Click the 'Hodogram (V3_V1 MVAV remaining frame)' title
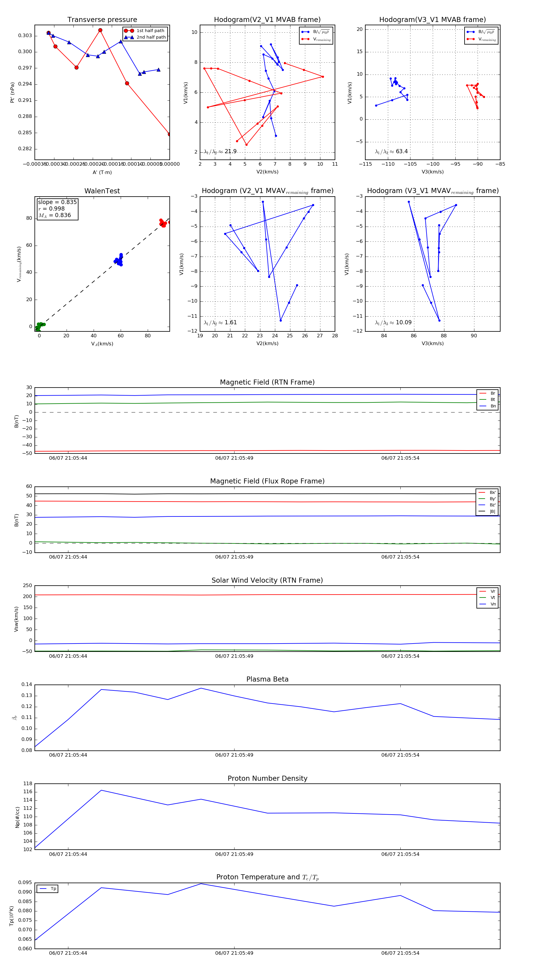This screenshot has height=980, width=535. point(432,191)
